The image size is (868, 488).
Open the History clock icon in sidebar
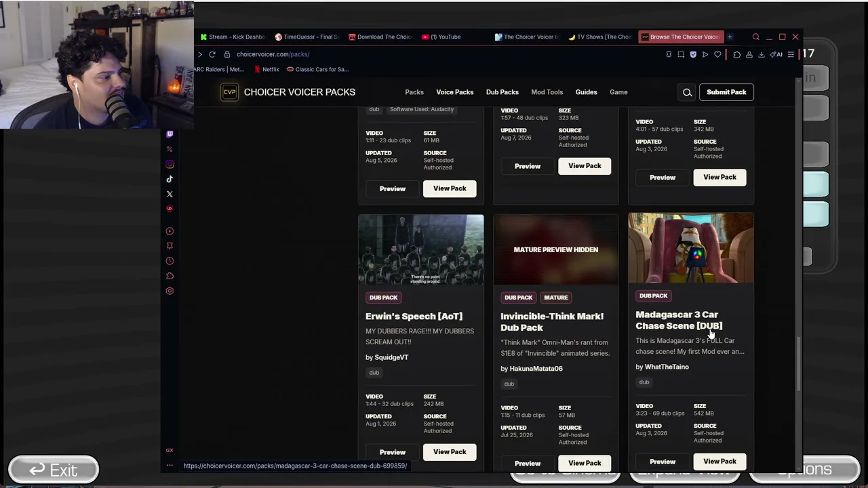tap(170, 261)
